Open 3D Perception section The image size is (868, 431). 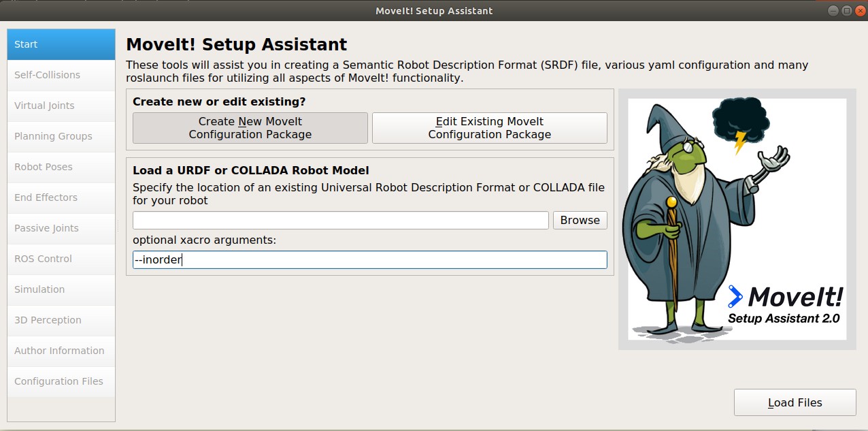coord(61,320)
